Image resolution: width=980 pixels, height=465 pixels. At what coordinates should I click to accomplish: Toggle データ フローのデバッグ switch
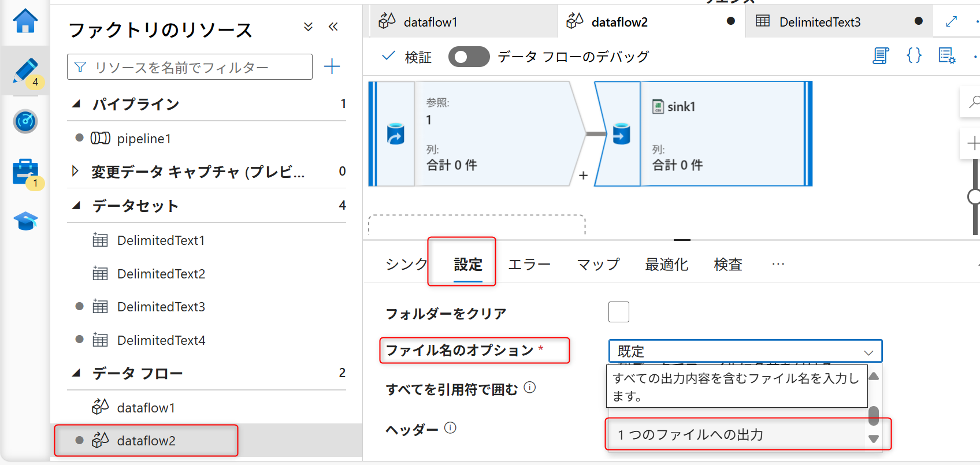(469, 57)
